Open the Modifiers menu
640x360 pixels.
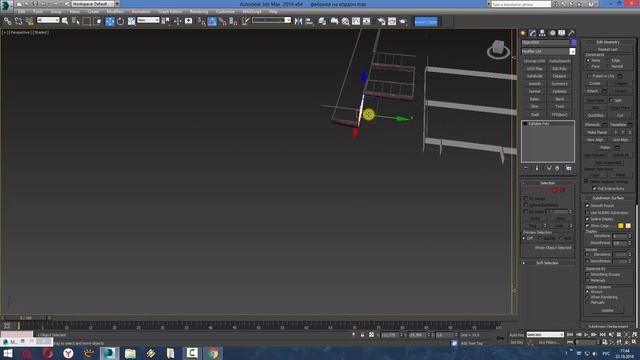coord(115,11)
